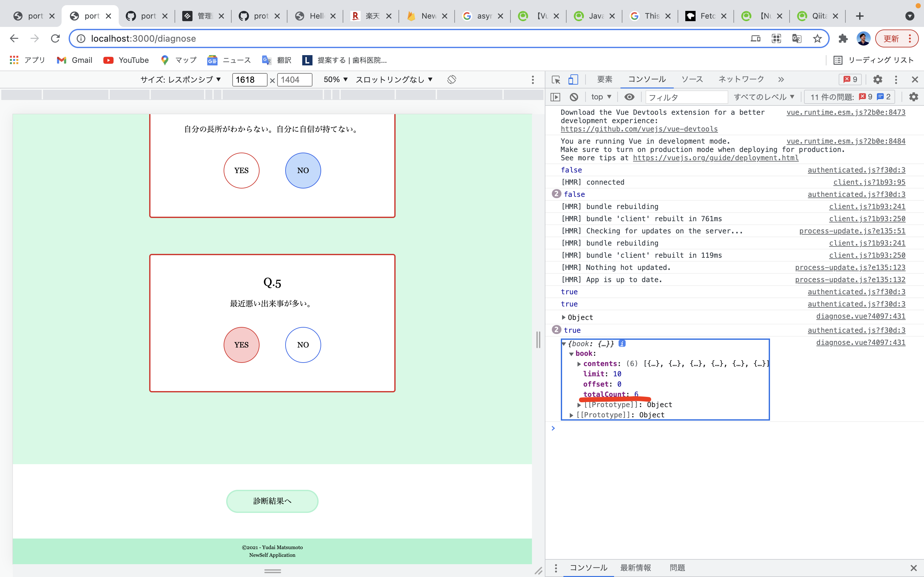Viewport: 924px width, 577px height.
Task: Toggle the device toolbar icon
Action: coord(573,79)
